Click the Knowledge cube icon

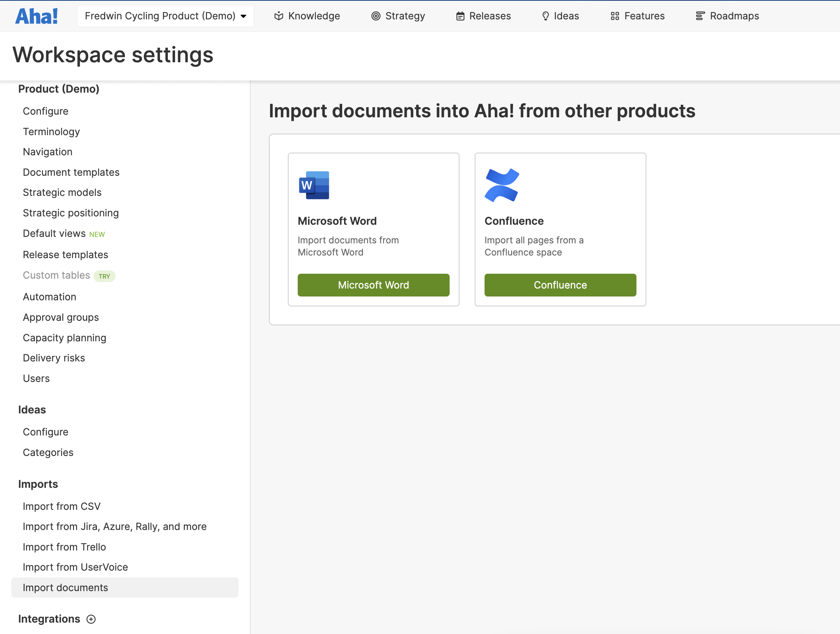coord(279,16)
